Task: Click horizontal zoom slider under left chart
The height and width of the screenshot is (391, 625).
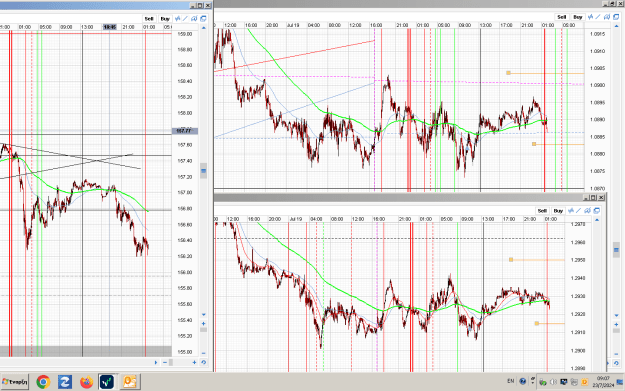Action: [x=171, y=362]
